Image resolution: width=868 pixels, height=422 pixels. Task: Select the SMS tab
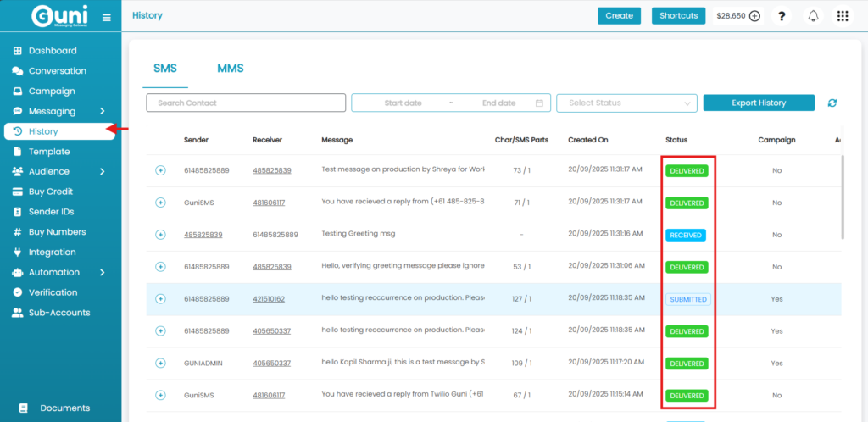[x=165, y=69]
